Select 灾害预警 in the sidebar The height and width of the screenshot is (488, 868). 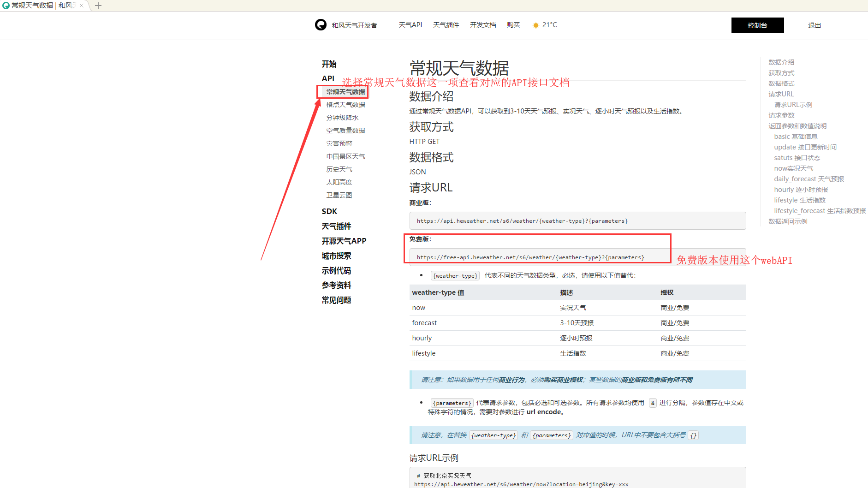[339, 143]
